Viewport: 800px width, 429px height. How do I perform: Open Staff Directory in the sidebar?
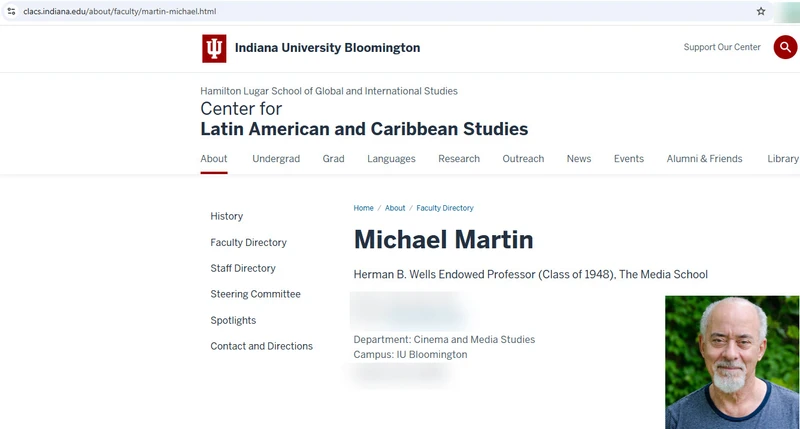point(243,268)
